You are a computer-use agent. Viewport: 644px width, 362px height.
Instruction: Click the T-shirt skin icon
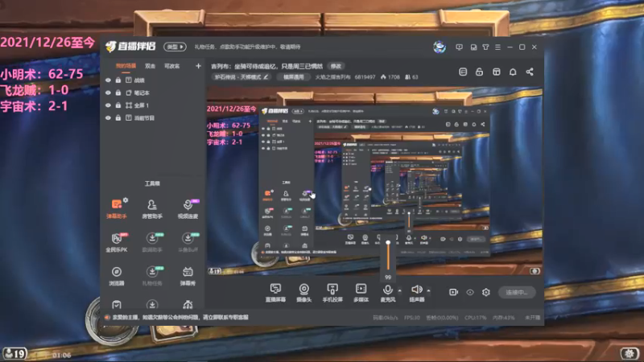[x=485, y=47]
